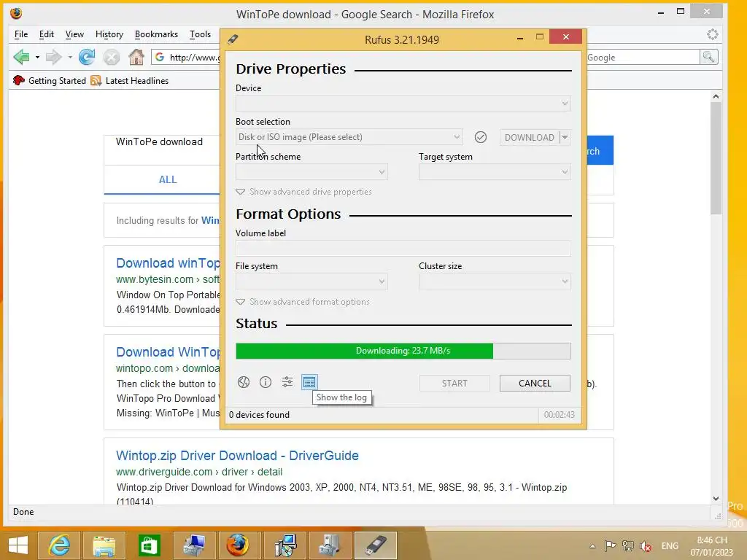Open Rufus application settings sliders icon
747x560 pixels.
tap(287, 382)
